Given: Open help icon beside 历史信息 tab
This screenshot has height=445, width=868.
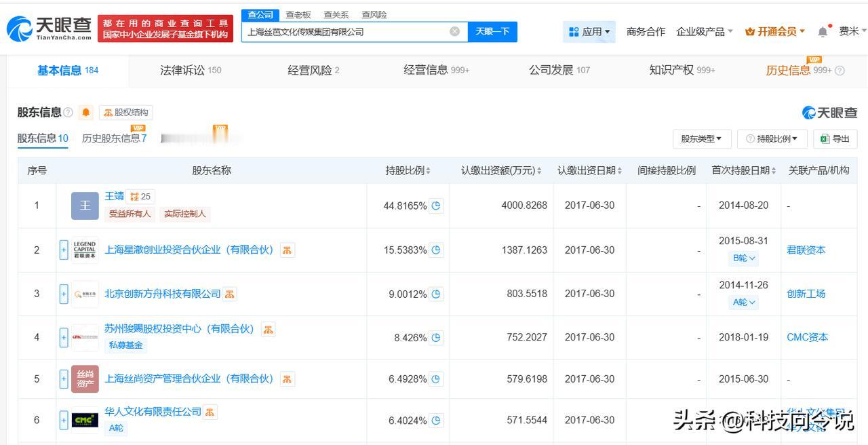Looking at the screenshot, I should click(840, 71).
